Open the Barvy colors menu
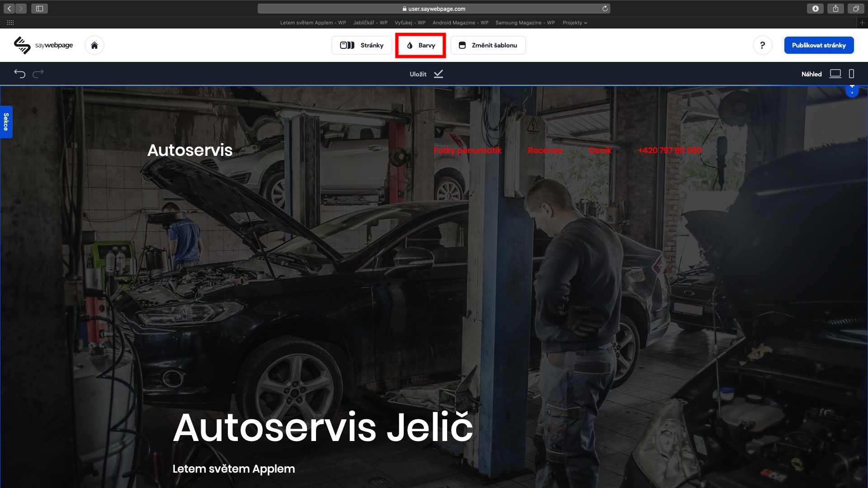 420,45
